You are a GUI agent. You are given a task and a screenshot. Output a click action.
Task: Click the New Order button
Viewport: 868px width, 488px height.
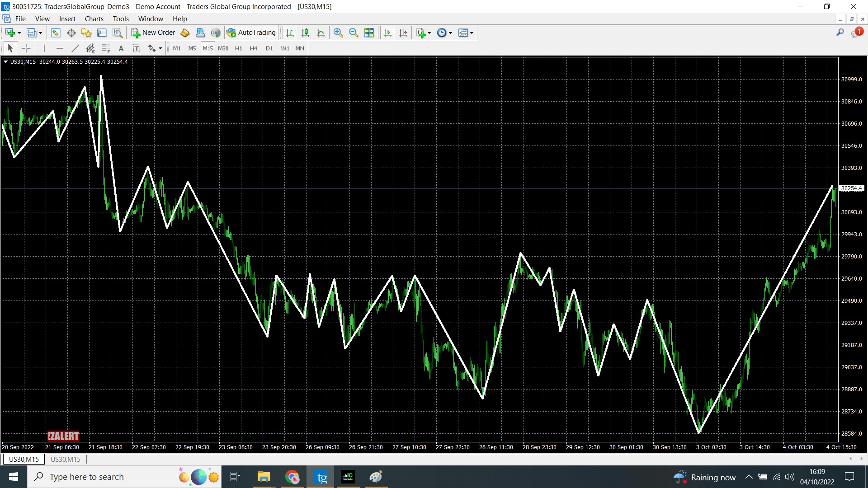pos(153,33)
